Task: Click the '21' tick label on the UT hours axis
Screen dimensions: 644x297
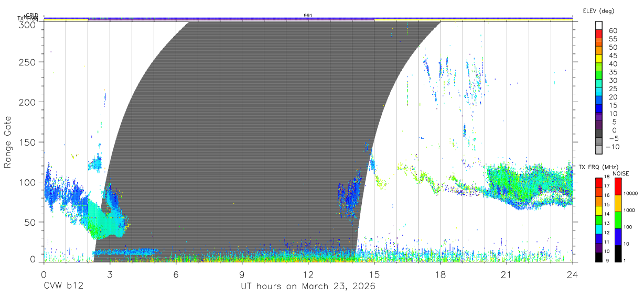Action: pos(507,274)
